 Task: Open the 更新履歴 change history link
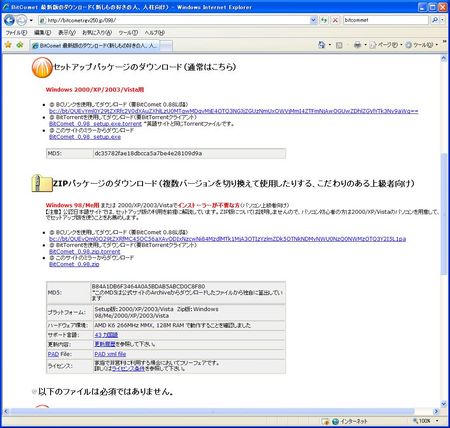[105, 344]
